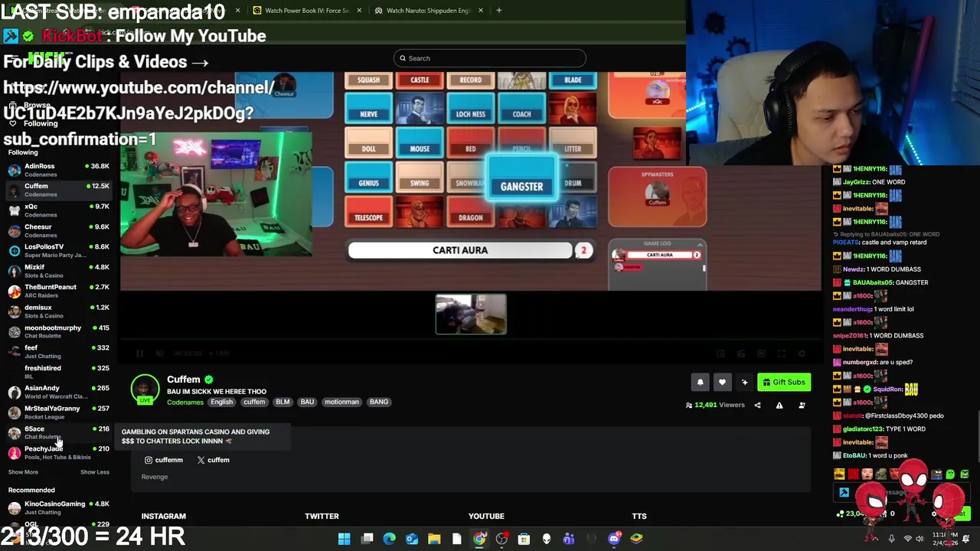980x551 pixels.
Task: Open KinoCasinoGaming recommended channel
Action: pos(58,507)
